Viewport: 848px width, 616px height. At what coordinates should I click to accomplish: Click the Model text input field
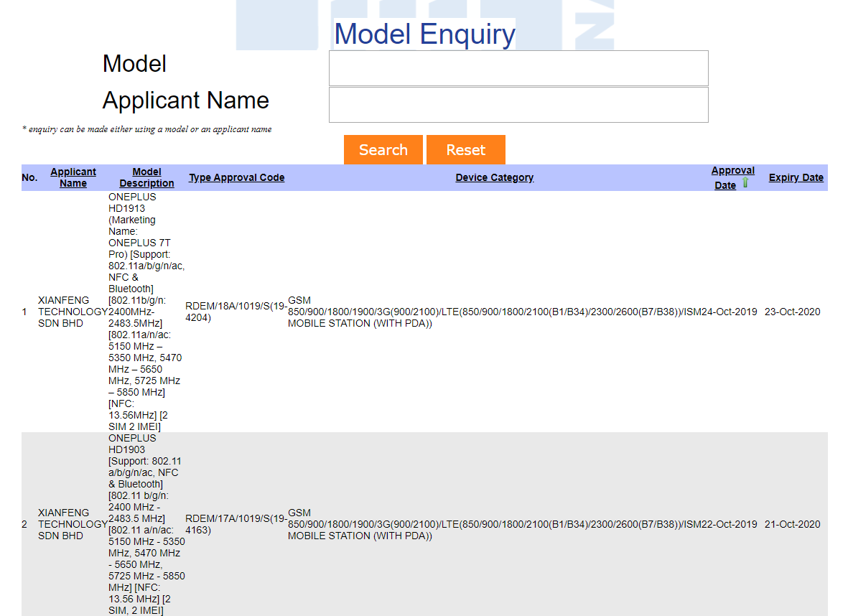pyautogui.click(x=518, y=68)
